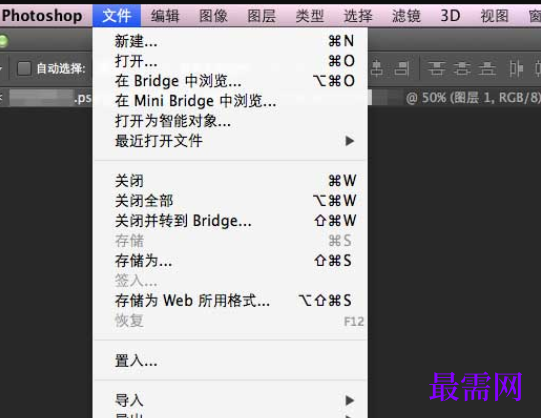
Task: Click the green window zoom button
Action: coord(3,41)
